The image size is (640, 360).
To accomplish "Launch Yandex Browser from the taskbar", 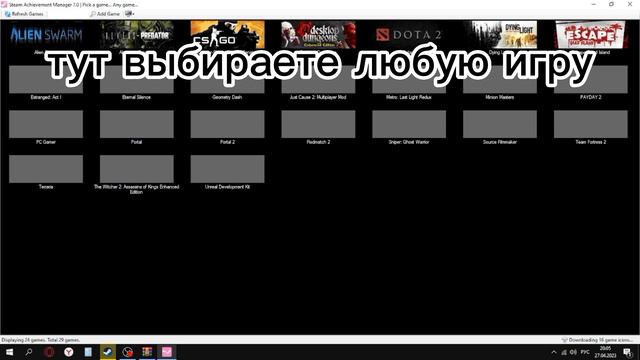I will [69, 352].
